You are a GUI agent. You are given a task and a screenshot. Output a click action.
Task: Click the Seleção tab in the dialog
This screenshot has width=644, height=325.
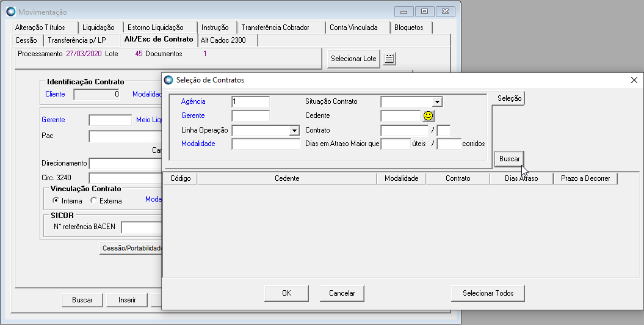click(509, 98)
